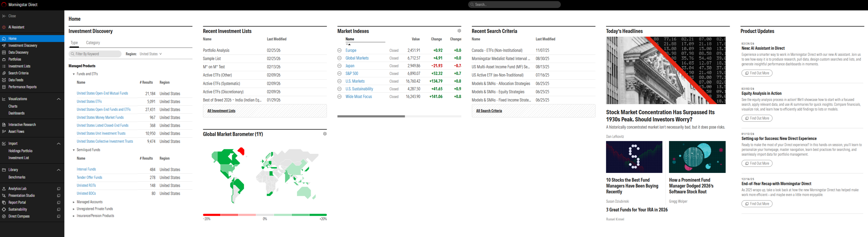
Task: Open the Interval Funds link
Action: [86, 170]
